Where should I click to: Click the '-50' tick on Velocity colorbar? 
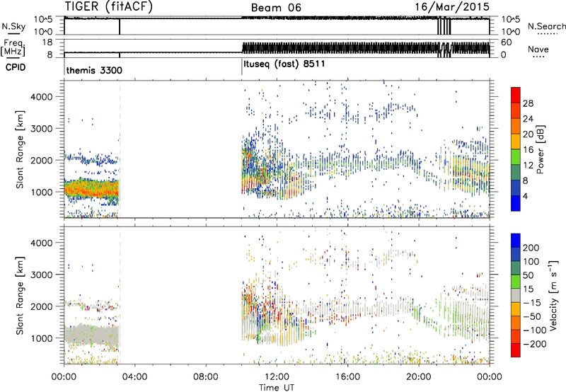click(x=531, y=316)
